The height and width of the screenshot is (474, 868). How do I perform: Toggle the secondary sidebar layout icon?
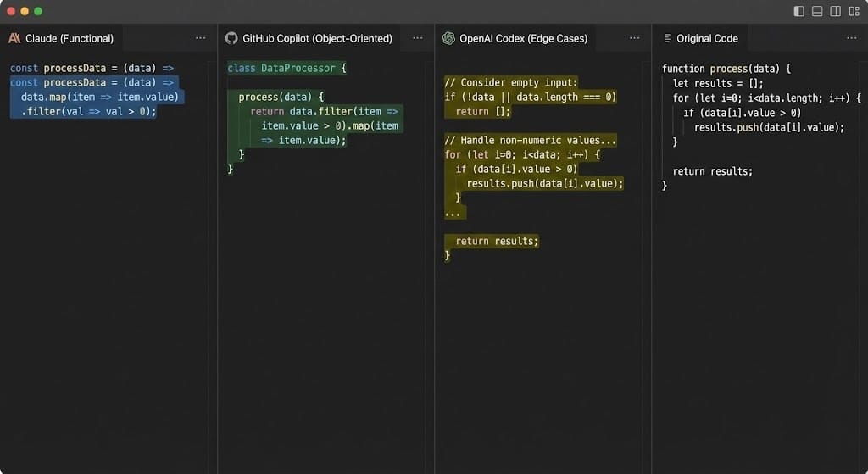coord(836,11)
